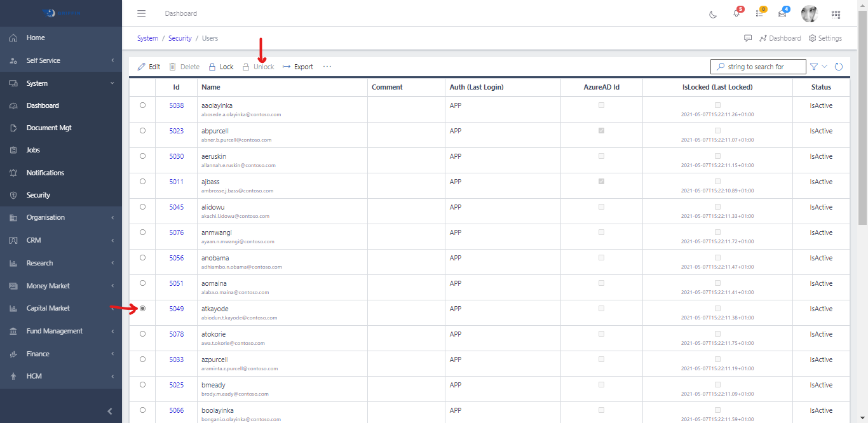Click the vertical page scrollbar

862,127
